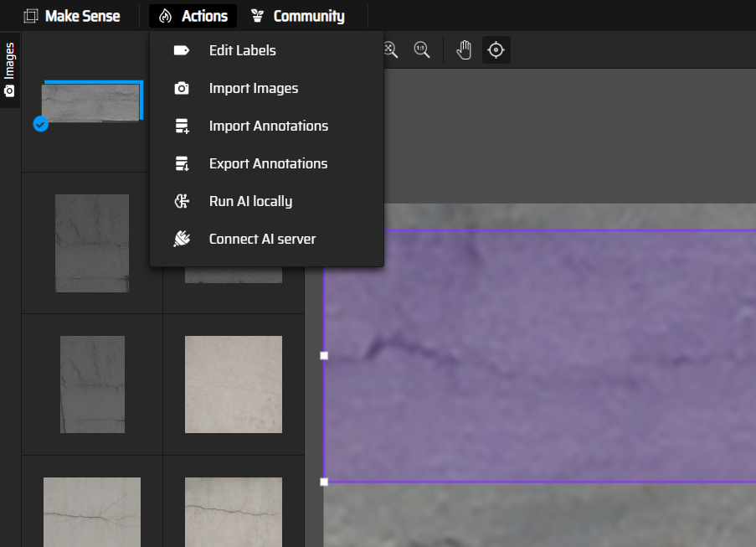
Task: Open the dark gray thumbnail in the third row
Action: 93,384
